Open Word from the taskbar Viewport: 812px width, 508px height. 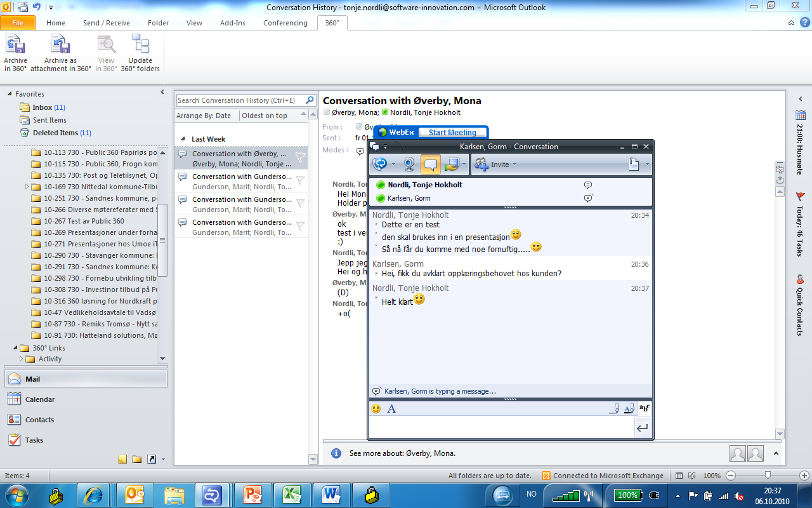point(331,495)
